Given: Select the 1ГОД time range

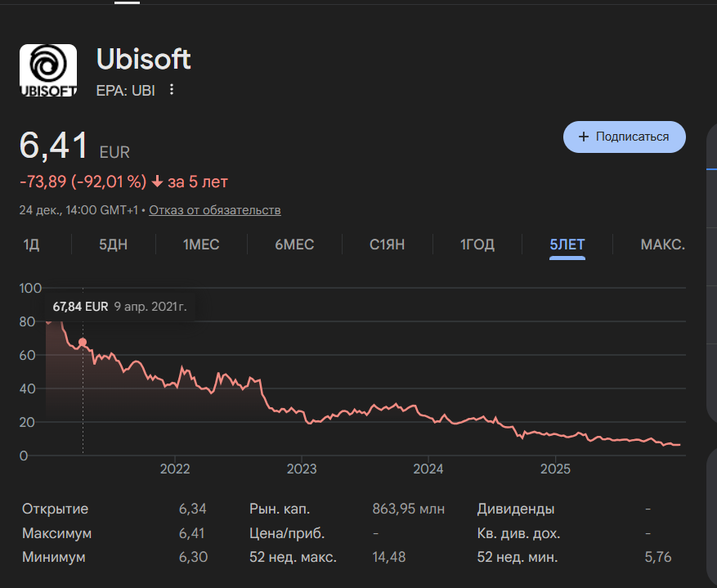Looking at the screenshot, I should tap(477, 245).
